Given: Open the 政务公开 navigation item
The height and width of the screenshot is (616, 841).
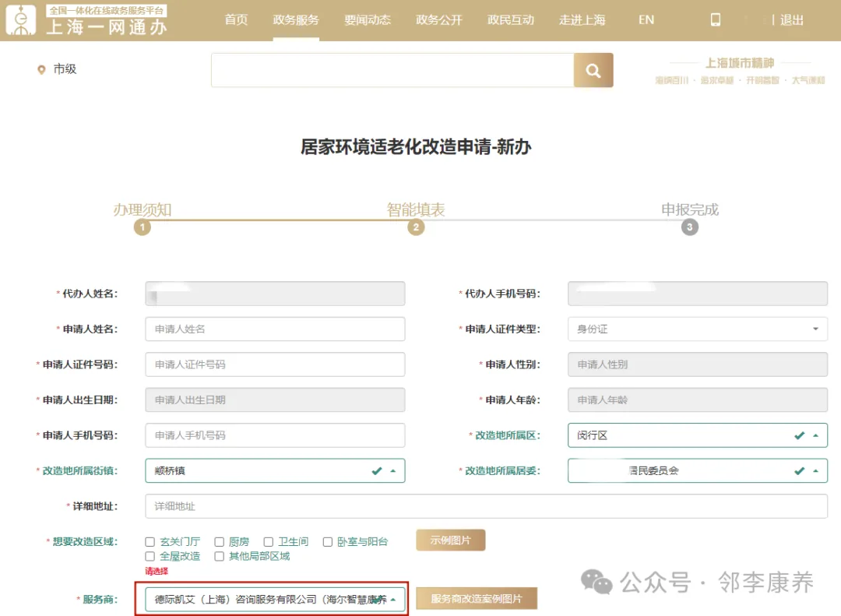Looking at the screenshot, I should coord(438,19).
